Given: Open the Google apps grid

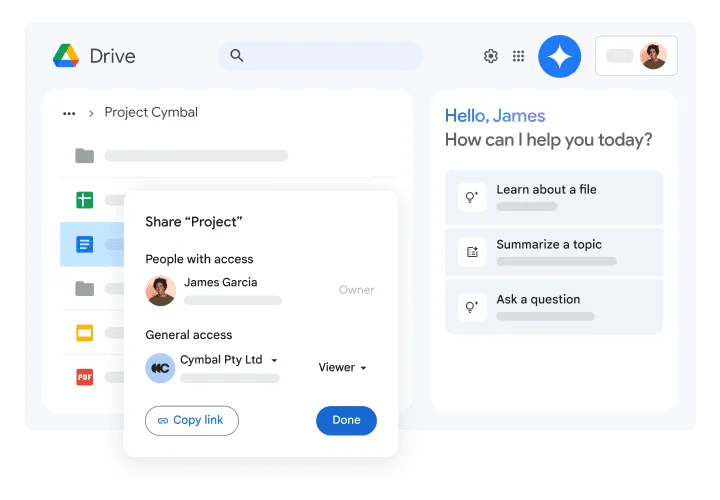Looking at the screenshot, I should 518,56.
